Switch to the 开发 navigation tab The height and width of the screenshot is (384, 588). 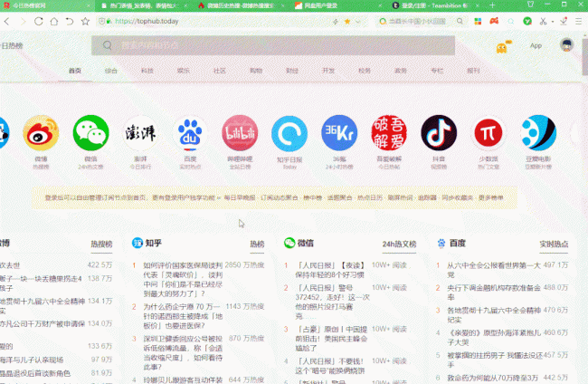point(328,71)
